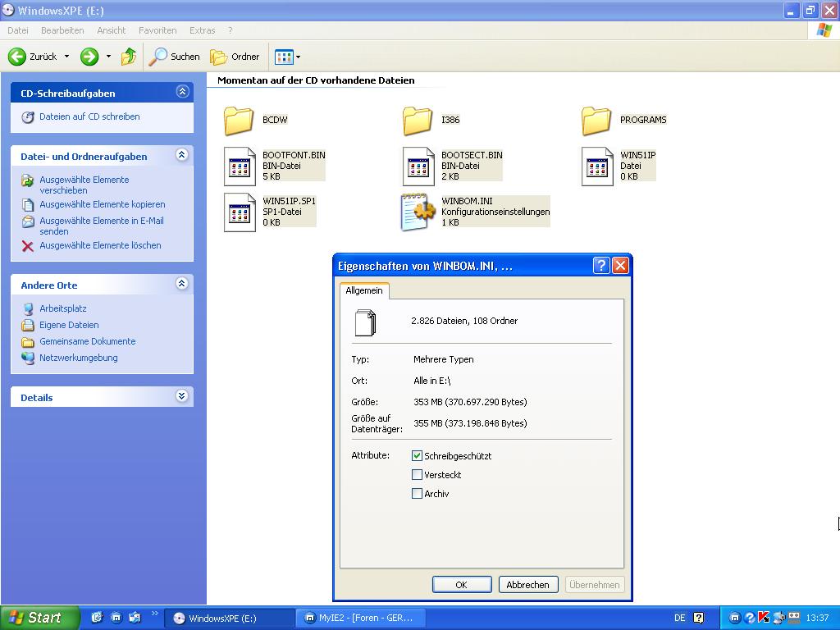This screenshot has width=840, height=630.
Task: Click Ausgewählte Elemente kopieren
Action: coord(103,204)
